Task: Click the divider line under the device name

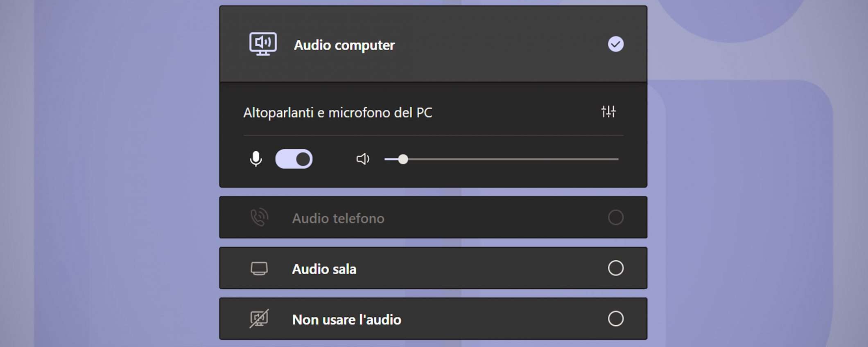Action: (x=433, y=133)
